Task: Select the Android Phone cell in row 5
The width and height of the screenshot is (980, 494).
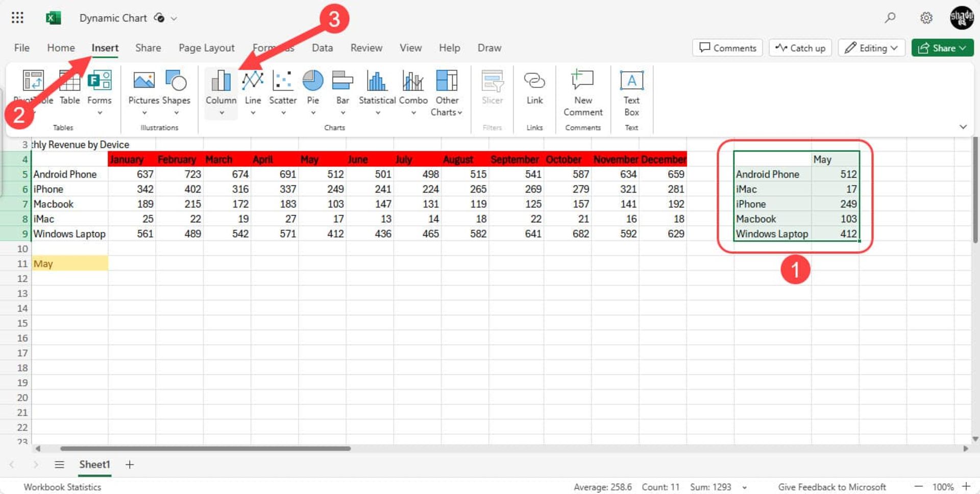Action: pos(70,174)
